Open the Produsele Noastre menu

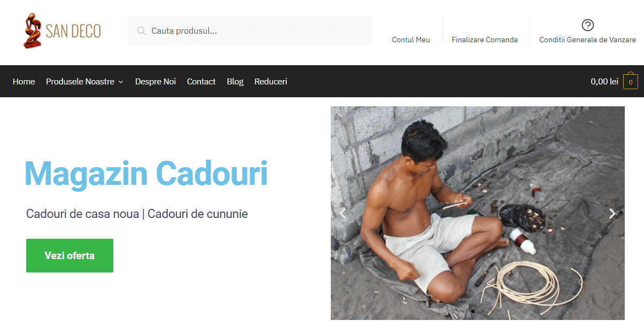pos(80,81)
